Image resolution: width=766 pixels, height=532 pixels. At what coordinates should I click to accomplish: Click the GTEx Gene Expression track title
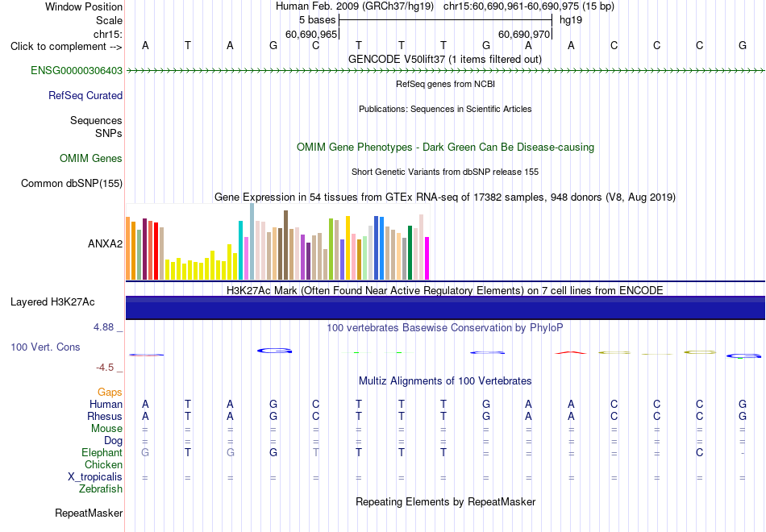click(445, 197)
